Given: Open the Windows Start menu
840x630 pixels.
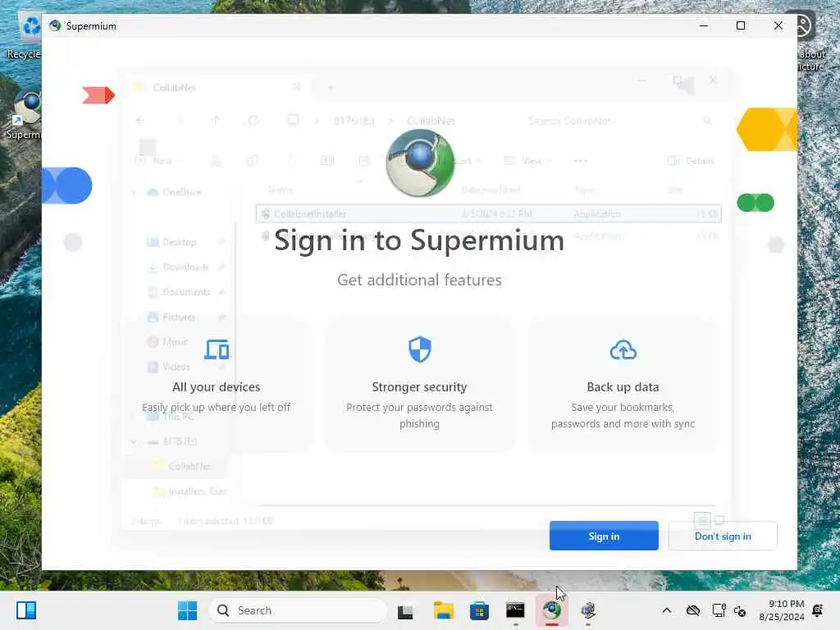Looking at the screenshot, I should pyautogui.click(x=188, y=610).
